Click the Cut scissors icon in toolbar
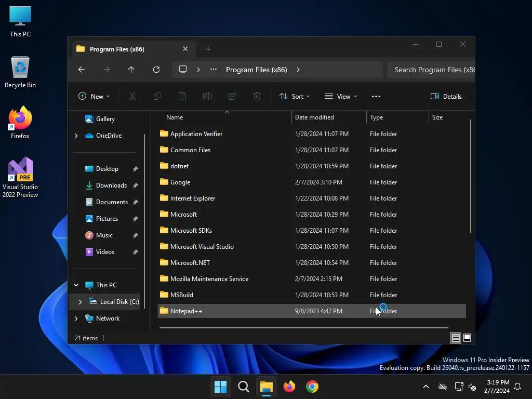Image resolution: width=532 pixels, height=399 pixels. (132, 96)
